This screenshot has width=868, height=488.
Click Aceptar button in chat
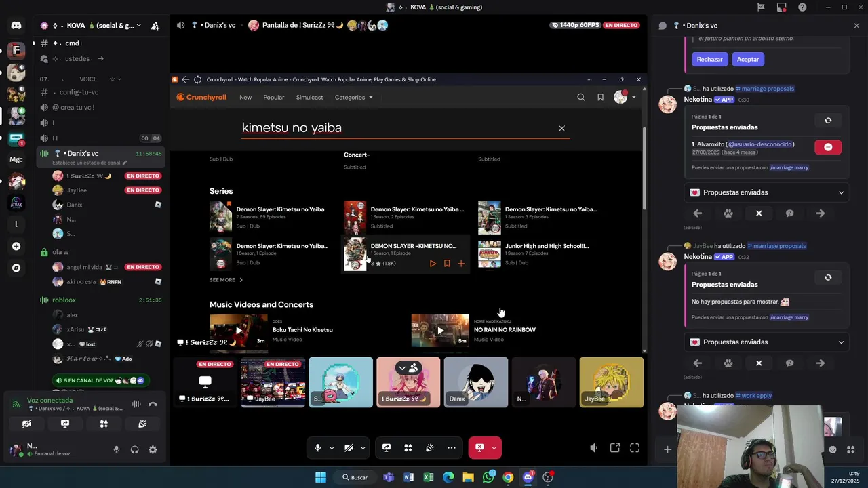(x=748, y=59)
